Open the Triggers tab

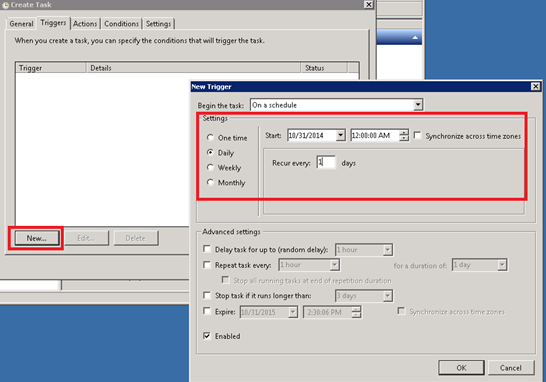53,23
